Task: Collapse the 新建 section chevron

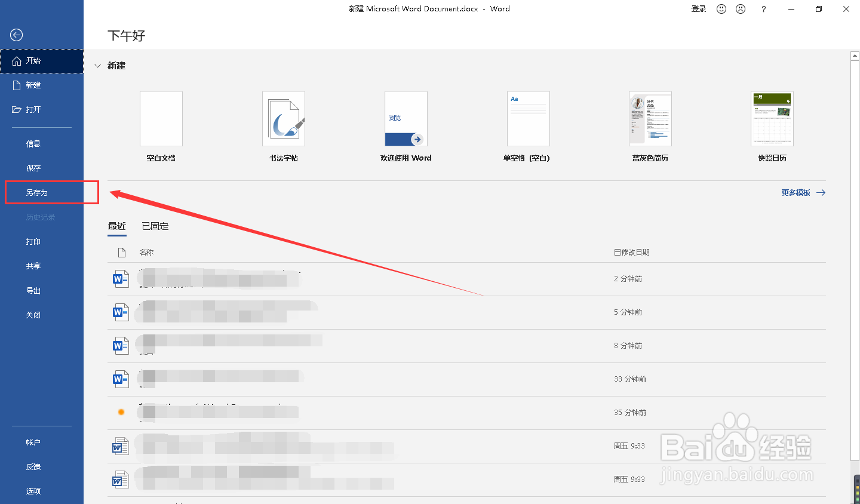Action: 98,66
